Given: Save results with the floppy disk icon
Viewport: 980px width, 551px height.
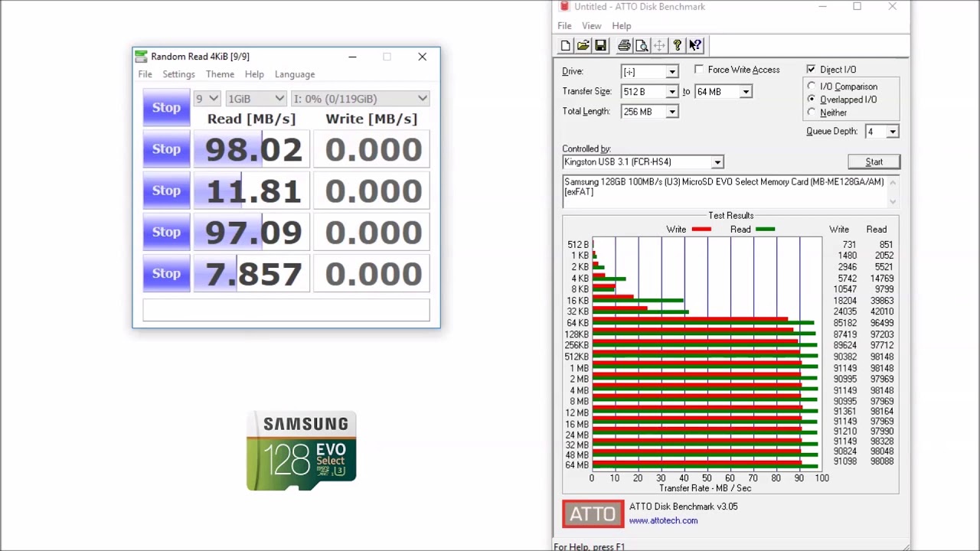Looking at the screenshot, I should [x=600, y=46].
